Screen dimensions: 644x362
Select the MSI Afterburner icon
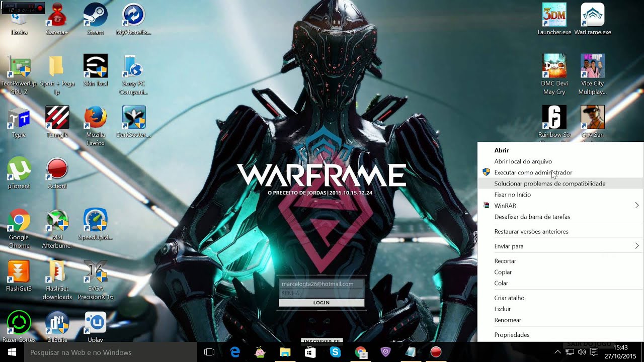point(57,228)
